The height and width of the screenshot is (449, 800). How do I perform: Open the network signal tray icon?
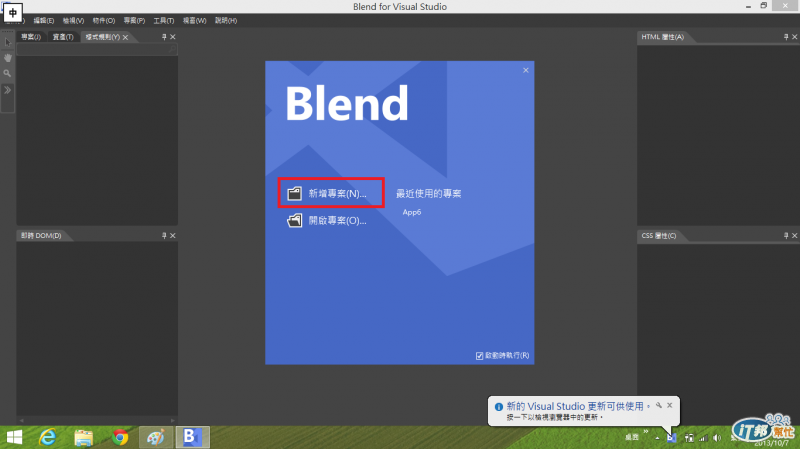click(x=703, y=438)
